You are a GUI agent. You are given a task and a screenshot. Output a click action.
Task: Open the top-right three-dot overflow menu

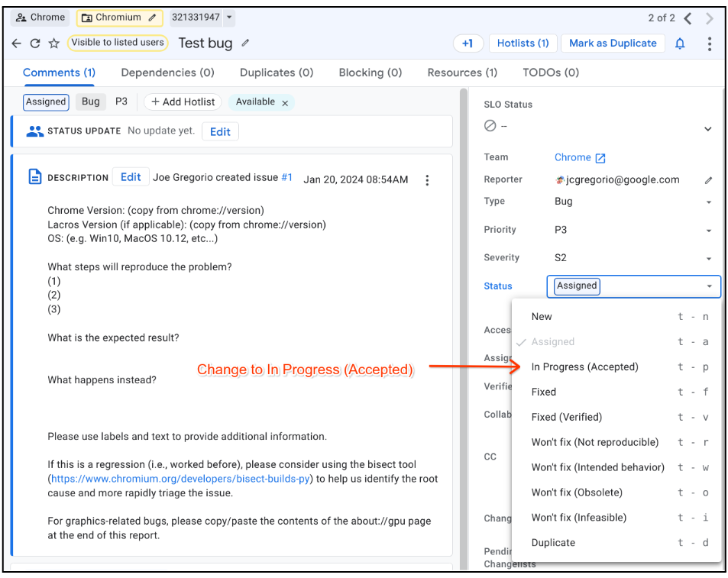point(710,44)
